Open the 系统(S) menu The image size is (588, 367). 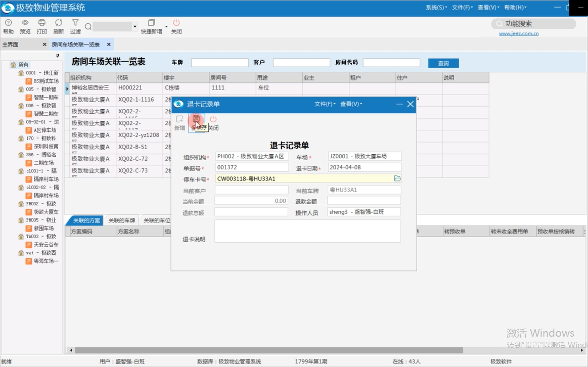click(436, 8)
